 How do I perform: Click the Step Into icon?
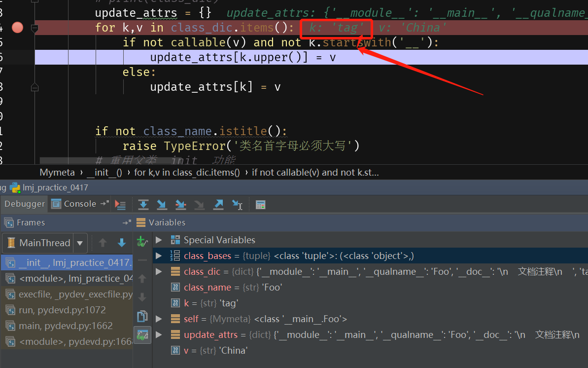[162, 204]
